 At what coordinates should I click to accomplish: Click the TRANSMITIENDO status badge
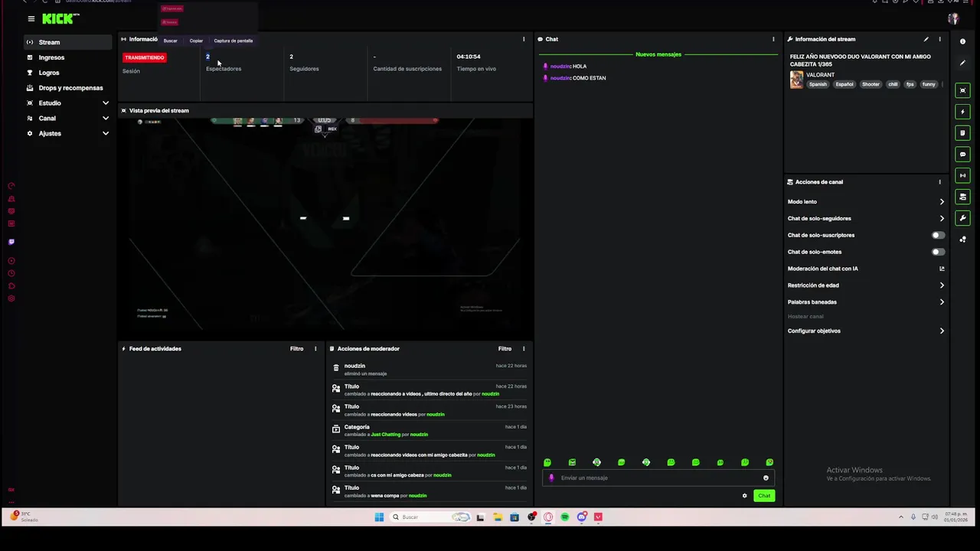145,57
